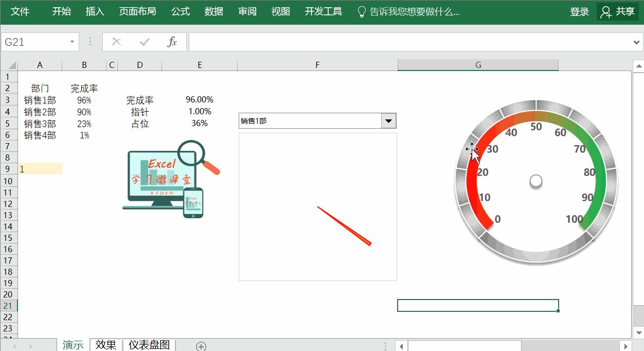Viewport: 644px width, 351px height.
Task: Click the Enter checkmark icon in formula bar
Action: click(x=144, y=42)
